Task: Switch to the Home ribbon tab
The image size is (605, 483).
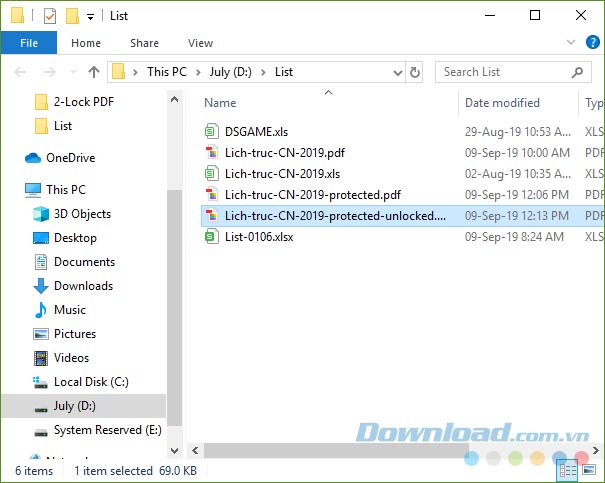Action: (x=86, y=43)
